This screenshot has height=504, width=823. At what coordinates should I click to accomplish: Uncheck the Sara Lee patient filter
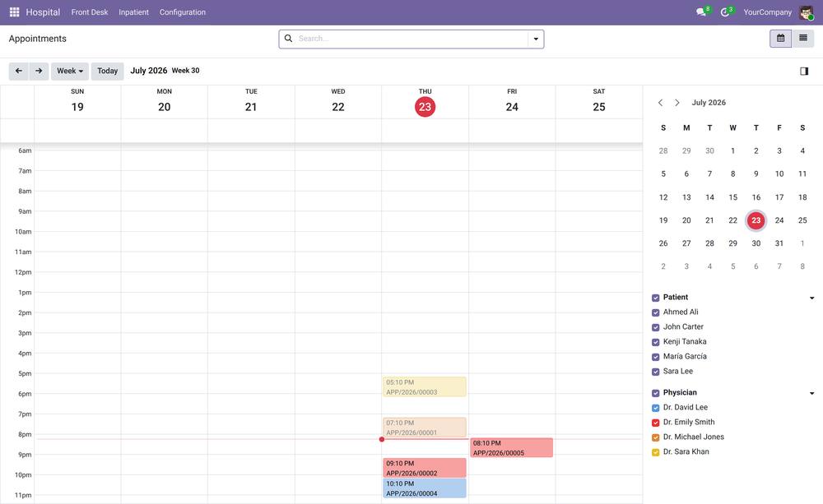point(656,372)
